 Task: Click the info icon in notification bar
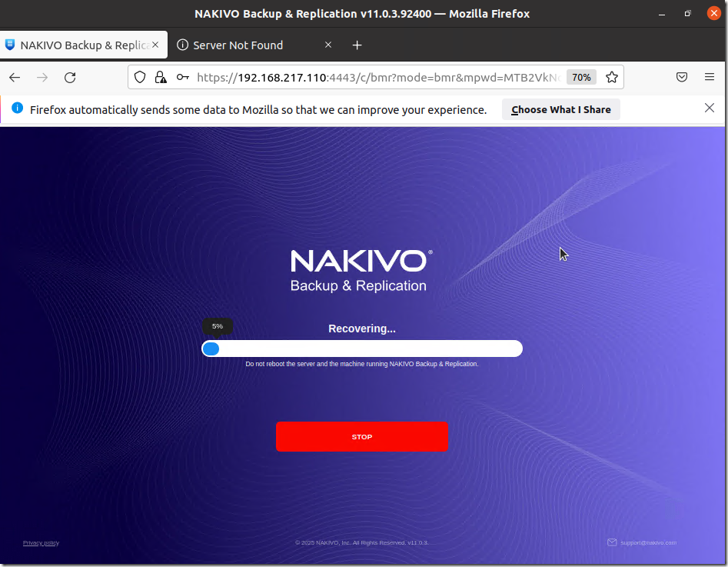click(17, 108)
